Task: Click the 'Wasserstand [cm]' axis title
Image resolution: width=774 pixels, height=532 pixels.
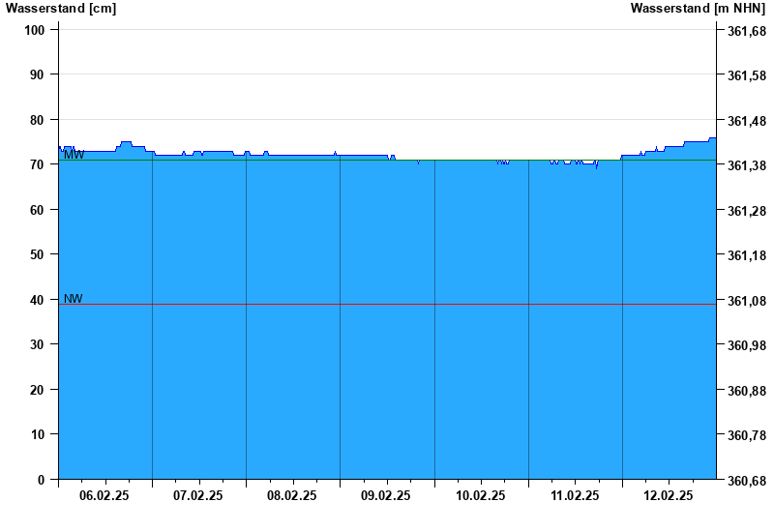Action: pos(61,9)
